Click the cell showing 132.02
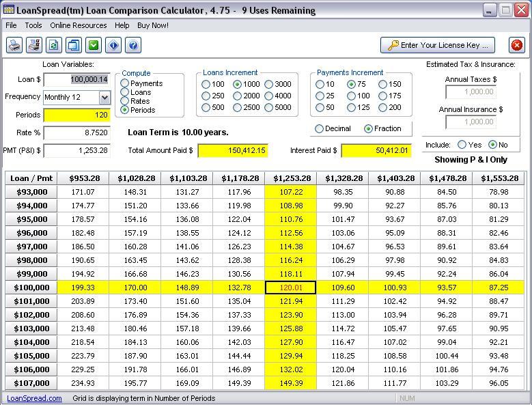532x405 pixels. point(291,369)
